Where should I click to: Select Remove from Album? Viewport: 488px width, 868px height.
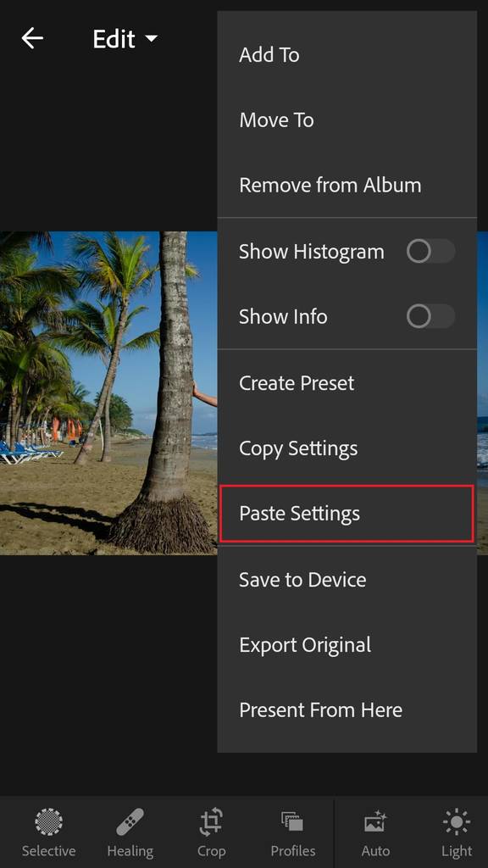347,185
